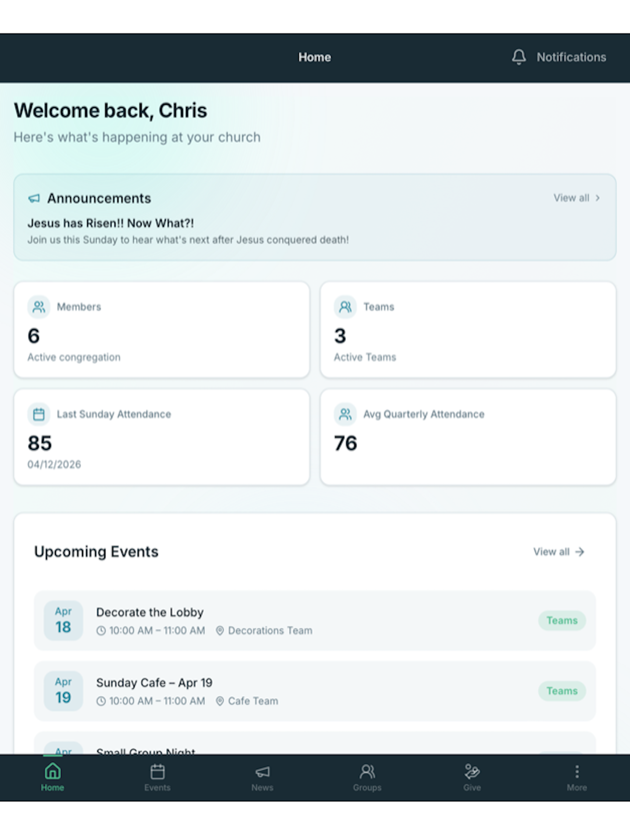Screen dimensions: 630x840
Task: Click the clock icon for Decorate the Lobby
Action: 101,631
